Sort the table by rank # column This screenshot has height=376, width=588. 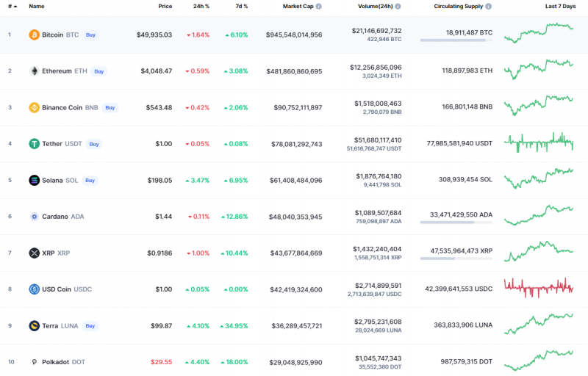point(11,6)
